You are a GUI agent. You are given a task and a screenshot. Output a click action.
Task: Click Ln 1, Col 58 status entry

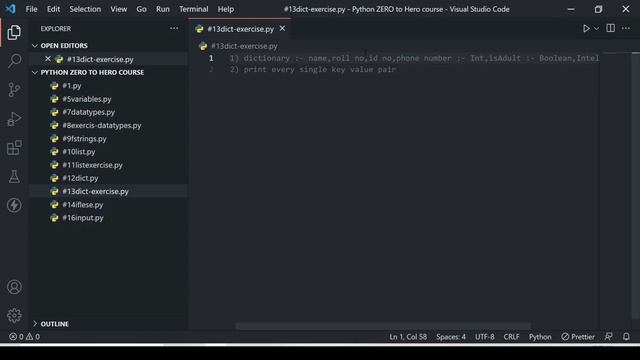(x=408, y=337)
